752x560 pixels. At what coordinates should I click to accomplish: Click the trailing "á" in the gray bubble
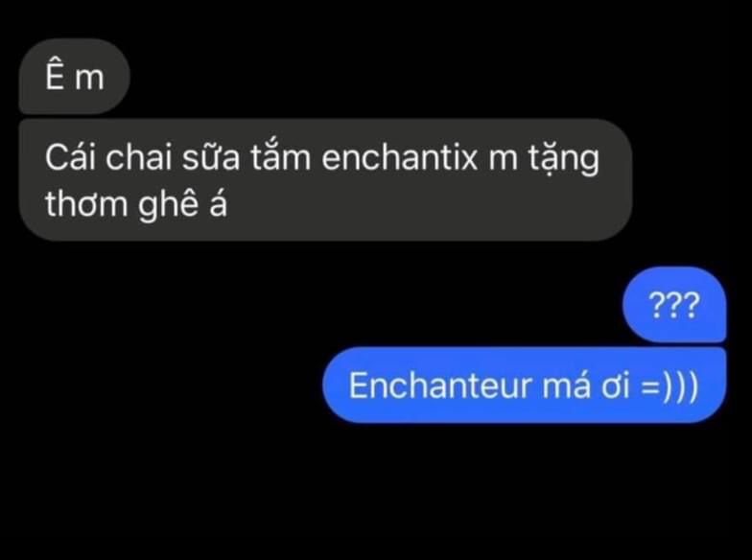219,205
